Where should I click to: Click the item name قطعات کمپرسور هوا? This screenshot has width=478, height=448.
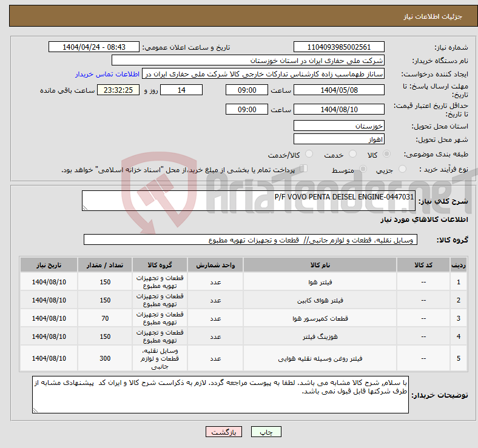[320, 318]
